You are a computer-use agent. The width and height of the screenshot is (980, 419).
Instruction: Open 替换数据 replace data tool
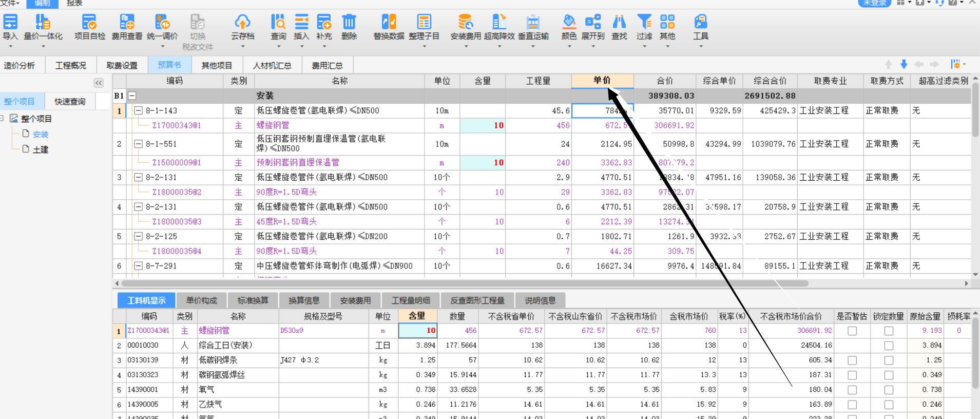click(389, 23)
